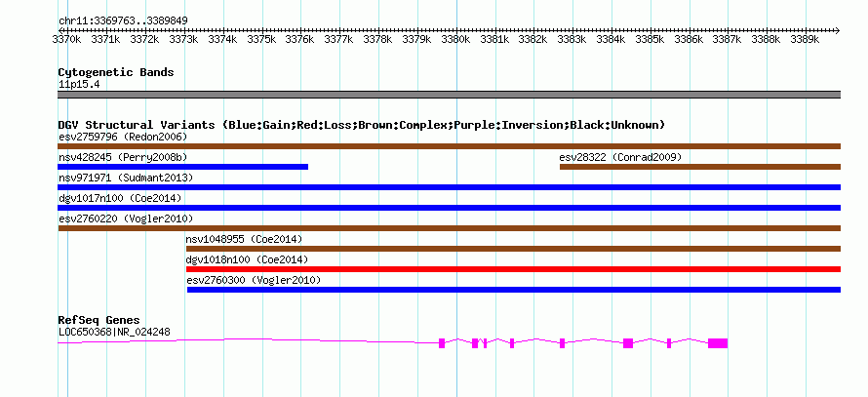This screenshot has width=868, height=397.
Task: Select the blue nsv971971 Sudmant2013 bar
Action: tap(449, 187)
